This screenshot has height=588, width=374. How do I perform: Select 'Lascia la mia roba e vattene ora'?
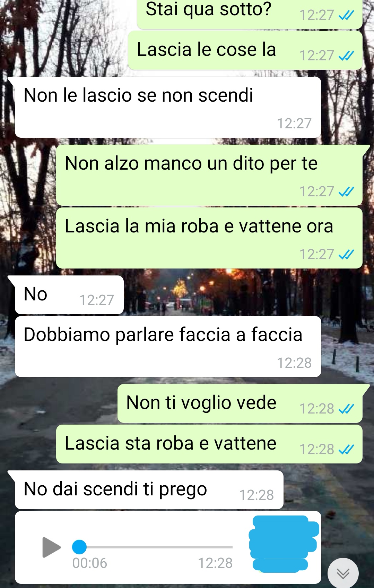pyautogui.click(x=209, y=238)
